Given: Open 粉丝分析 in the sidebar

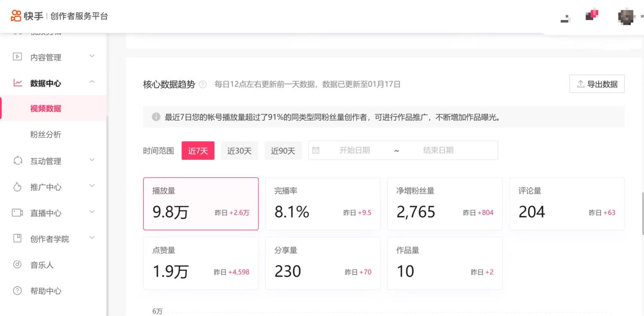Looking at the screenshot, I should [x=46, y=135].
